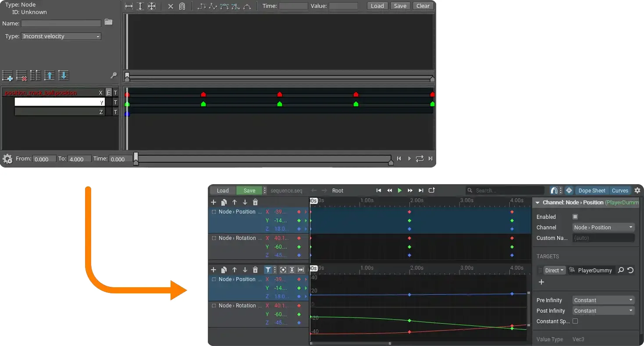Click the Root breadcrumb item
The image size is (644, 346).
tap(338, 190)
